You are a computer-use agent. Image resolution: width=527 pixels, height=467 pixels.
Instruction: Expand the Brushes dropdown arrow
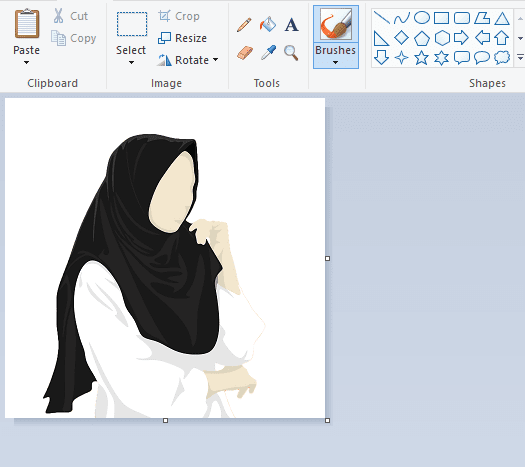(x=335, y=63)
